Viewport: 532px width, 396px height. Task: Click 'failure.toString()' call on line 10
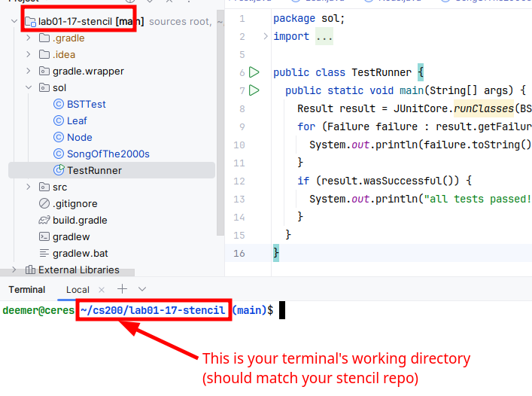click(477, 145)
